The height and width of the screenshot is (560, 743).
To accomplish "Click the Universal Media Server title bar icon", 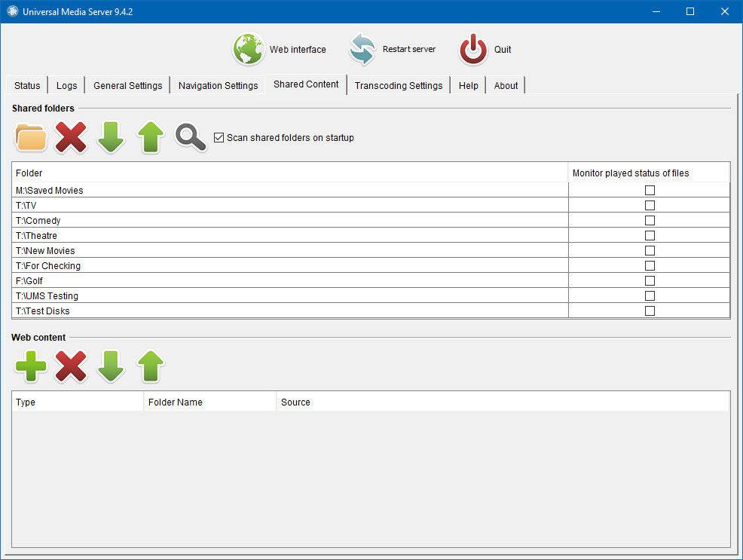I will point(13,11).
